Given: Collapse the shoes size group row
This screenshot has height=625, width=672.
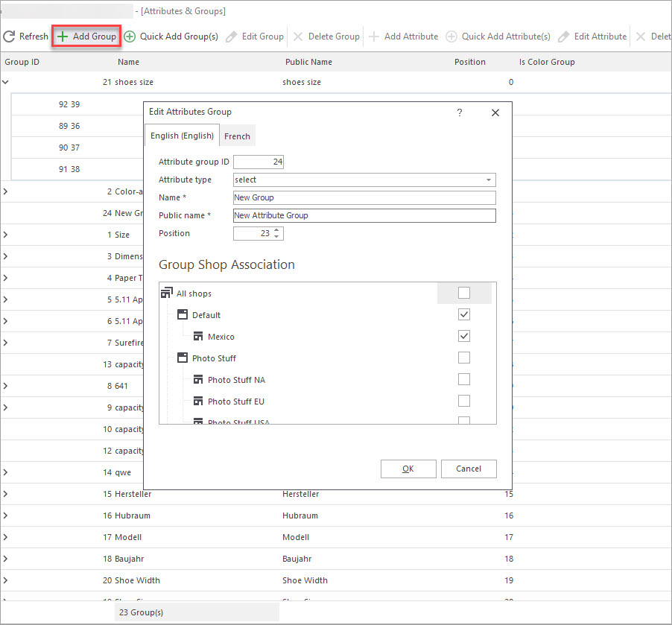Looking at the screenshot, I should [x=6, y=82].
